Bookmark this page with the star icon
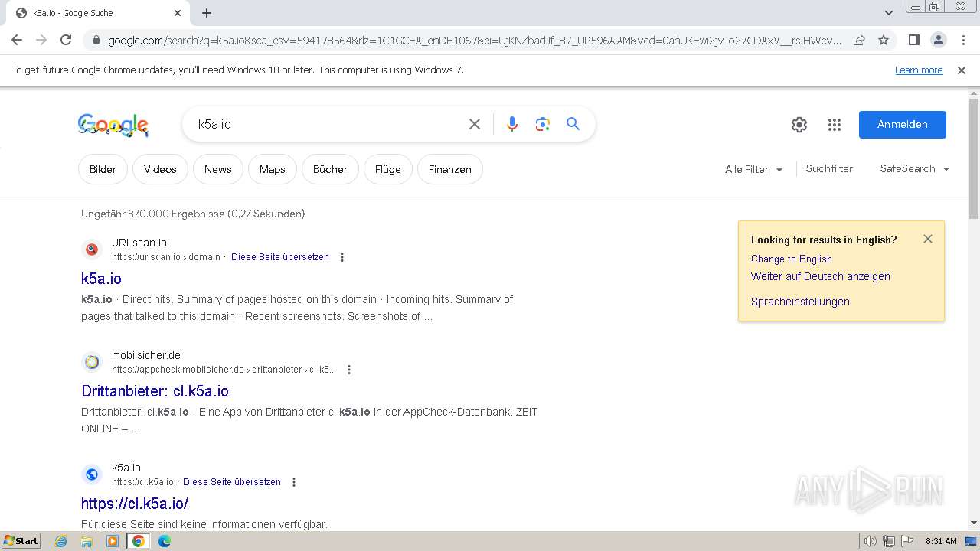Viewport: 980px width, 551px height. [x=884, y=40]
